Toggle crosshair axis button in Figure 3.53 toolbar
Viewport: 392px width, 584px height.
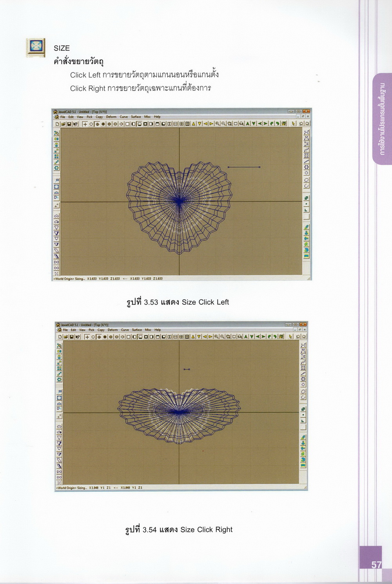(85, 124)
